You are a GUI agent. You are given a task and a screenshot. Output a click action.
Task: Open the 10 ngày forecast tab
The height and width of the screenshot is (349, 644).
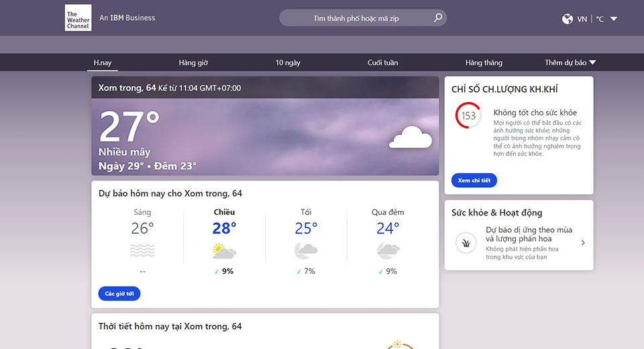(288, 62)
